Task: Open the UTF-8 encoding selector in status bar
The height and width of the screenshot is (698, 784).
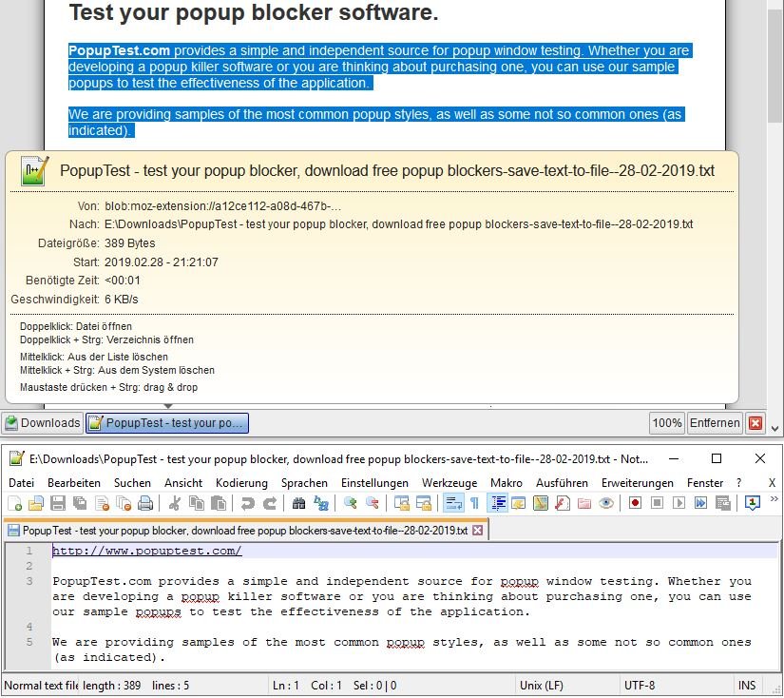Action: pyautogui.click(x=640, y=686)
